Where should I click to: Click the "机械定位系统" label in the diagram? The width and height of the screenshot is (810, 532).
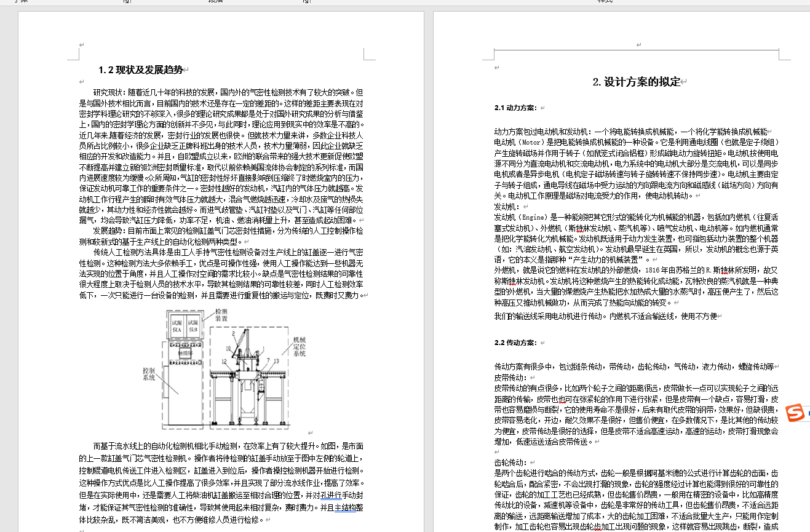[299, 346]
